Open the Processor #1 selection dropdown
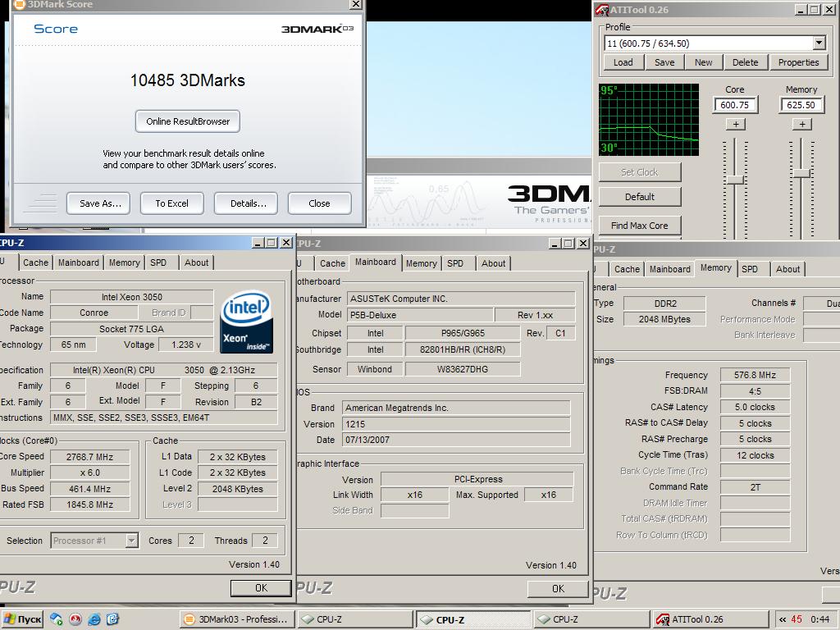The image size is (840, 630). tap(132, 541)
